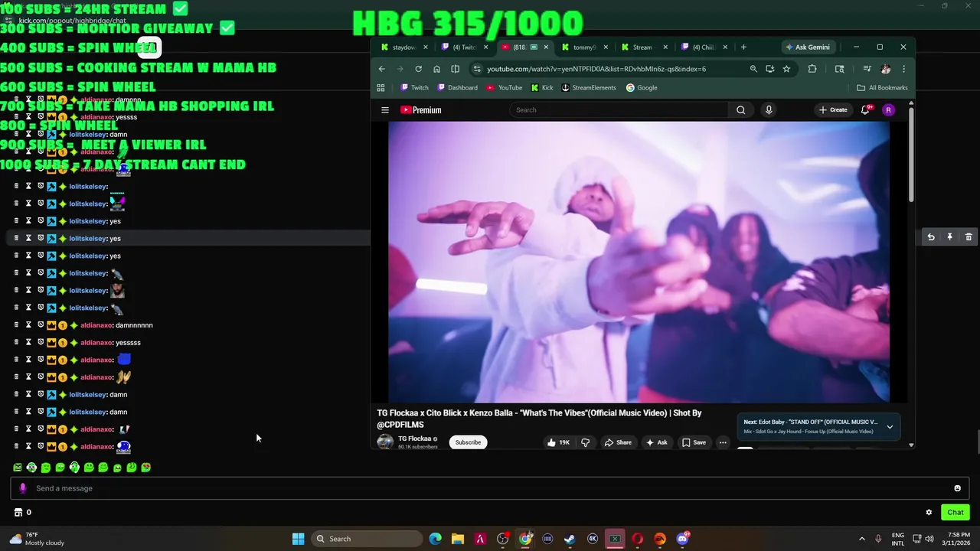The width and height of the screenshot is (980, 551).
Task: Open a new Chrome tab
Action: click(743, 47)
